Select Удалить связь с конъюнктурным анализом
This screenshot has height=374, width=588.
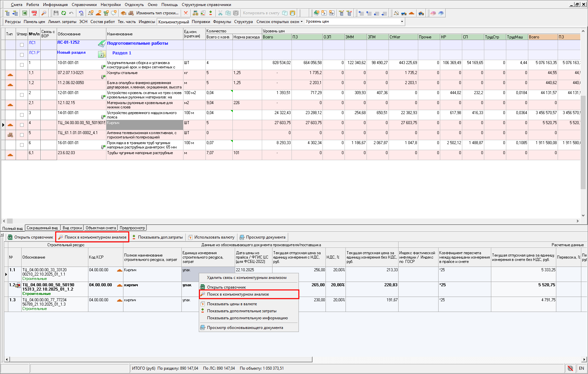coord(246,278)
